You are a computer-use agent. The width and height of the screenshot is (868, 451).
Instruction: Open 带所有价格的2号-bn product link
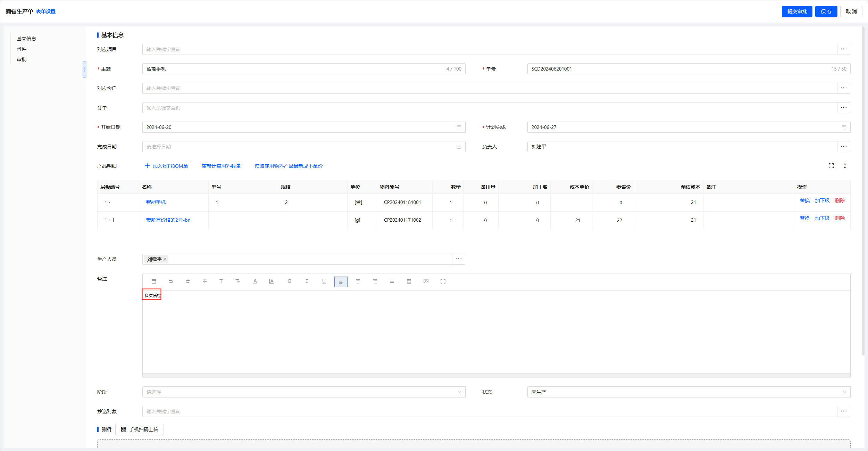click(x=168, y=220)
